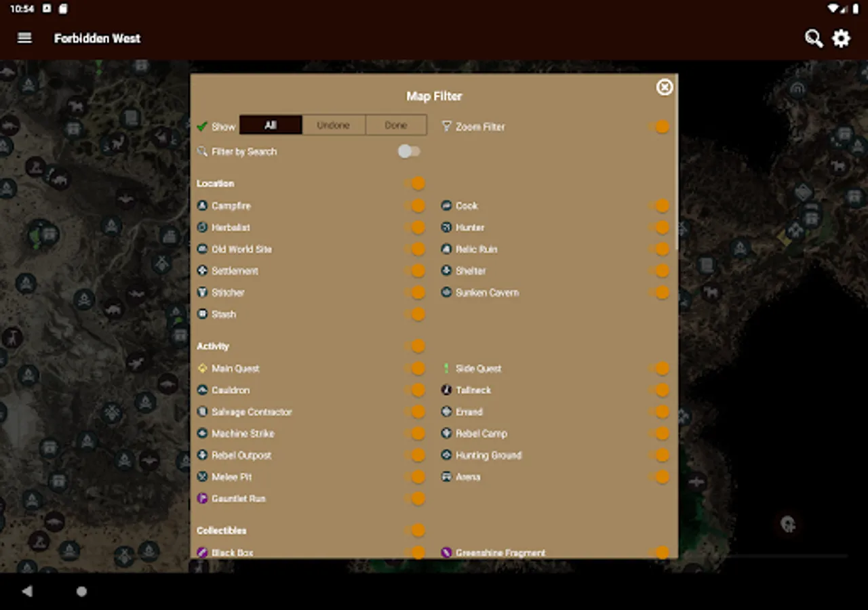This screenshot has width=868, height=610.
Task: Click the Hunting Ground icon
Action: pyautogui.click(x=446, y=455)
